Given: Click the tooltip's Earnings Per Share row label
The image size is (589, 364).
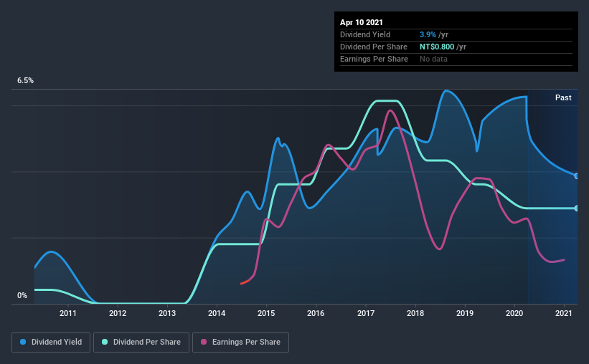Looking at the screenshot, I should pyautogui.click(x=374, y=59).
